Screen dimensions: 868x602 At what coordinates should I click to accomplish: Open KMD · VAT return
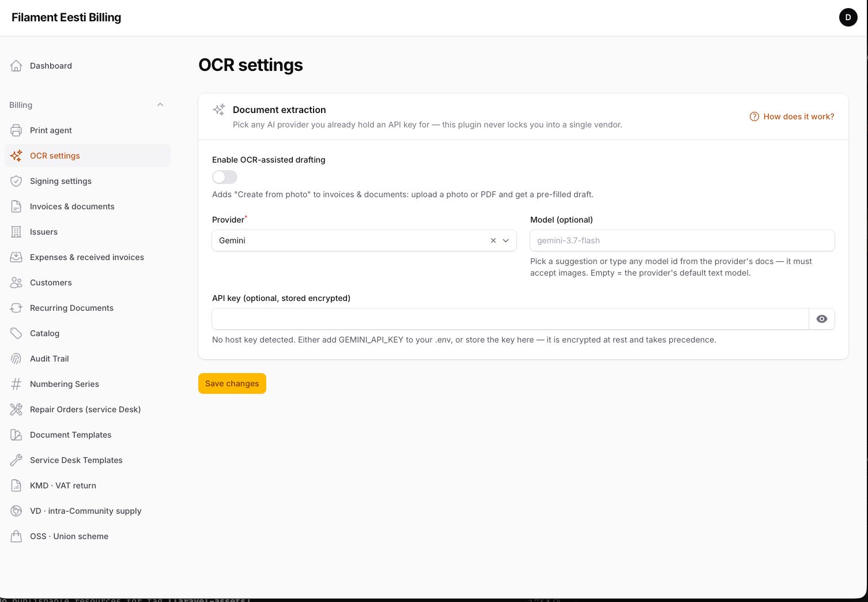click(x=88, y=486)
